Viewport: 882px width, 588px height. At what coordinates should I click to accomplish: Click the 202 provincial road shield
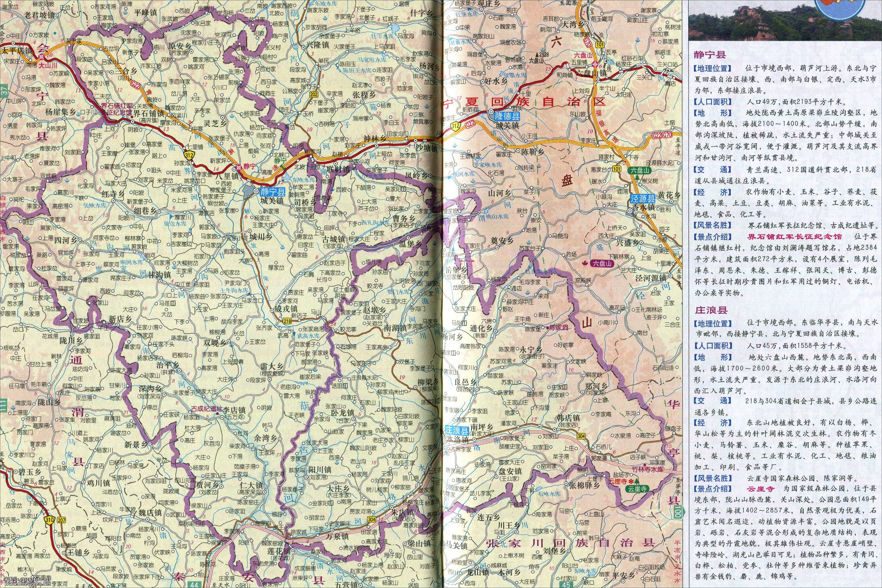pos(314,95)
